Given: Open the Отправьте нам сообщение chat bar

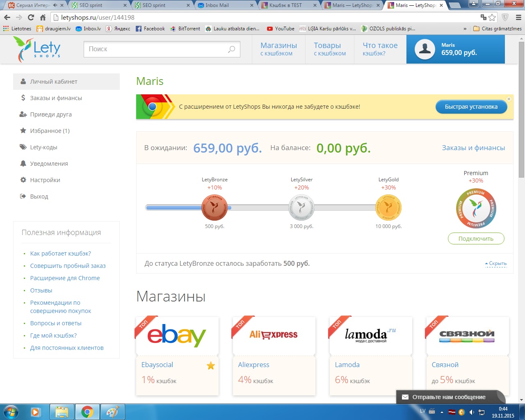Looking at the screenshot, I should pyautogui.click(x=450, y=397).
